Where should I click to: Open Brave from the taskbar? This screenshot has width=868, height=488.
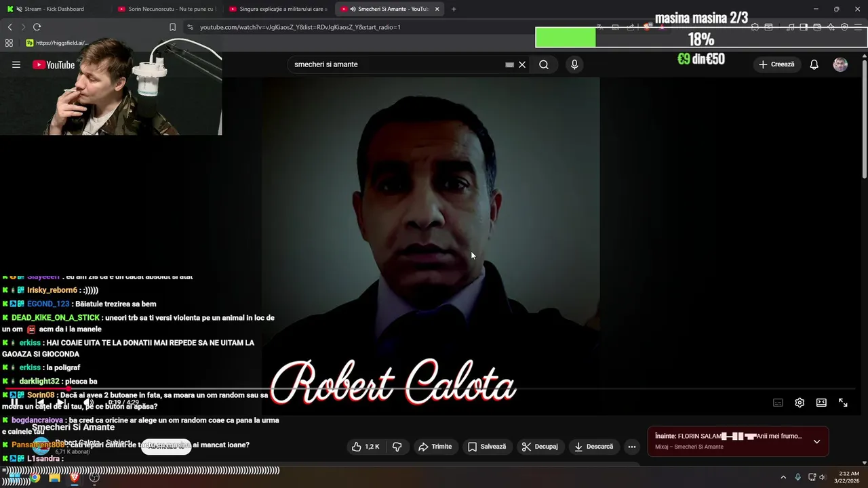click(75, 477)
